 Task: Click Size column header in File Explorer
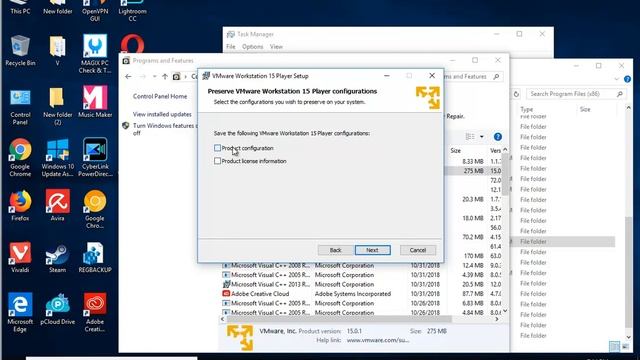pos(585,109)
